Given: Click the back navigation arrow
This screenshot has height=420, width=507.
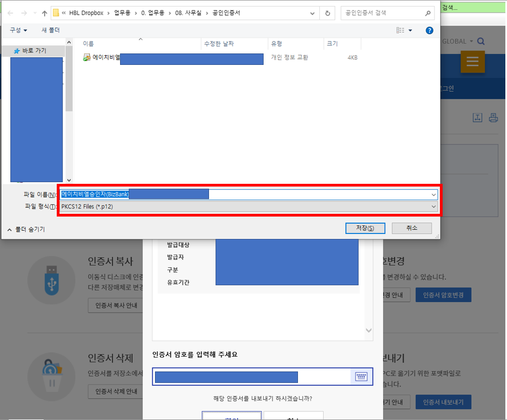Looking at the screenshot, I should pyautogui.click(x=9, y=13).
